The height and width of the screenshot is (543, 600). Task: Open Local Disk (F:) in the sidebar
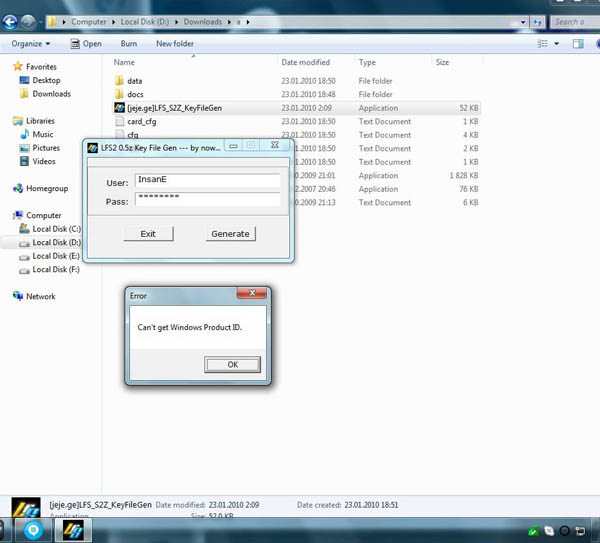point(56,270)
